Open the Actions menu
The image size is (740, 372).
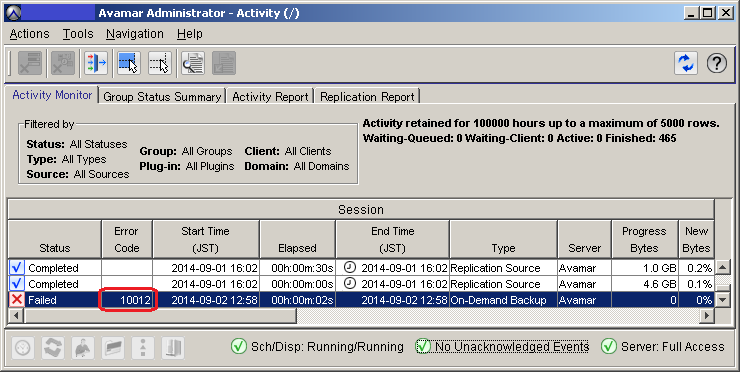29,34
